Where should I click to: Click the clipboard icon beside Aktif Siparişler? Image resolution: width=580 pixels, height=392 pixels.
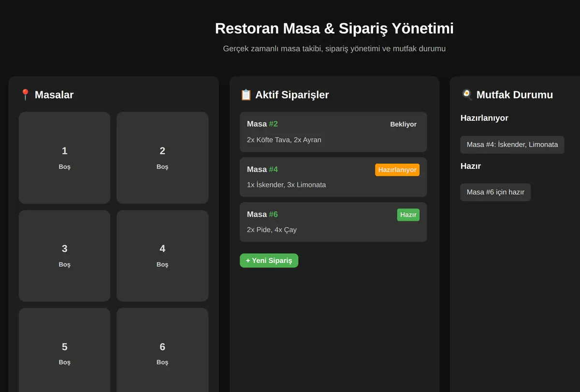246,95
